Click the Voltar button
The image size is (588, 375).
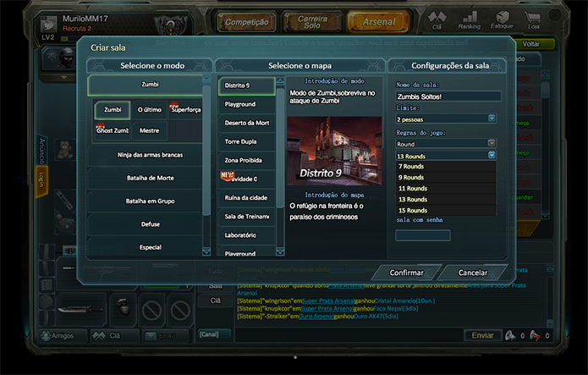click(x=531, y=44)
